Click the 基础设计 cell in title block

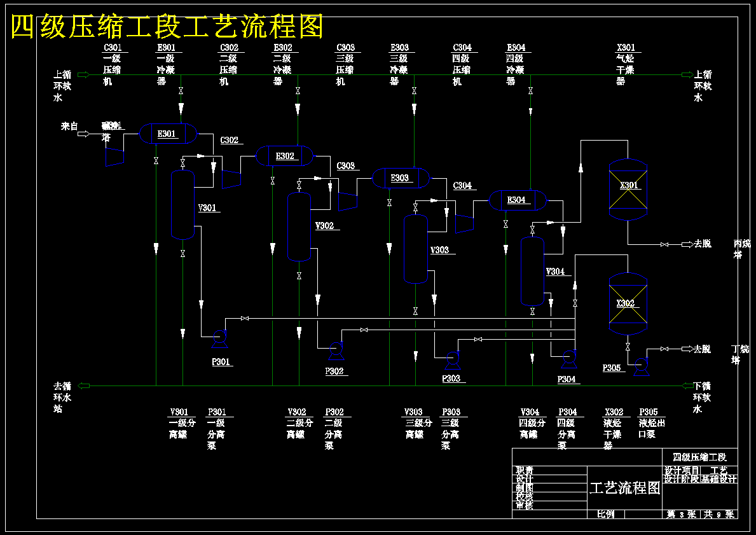tap(719, 479)
